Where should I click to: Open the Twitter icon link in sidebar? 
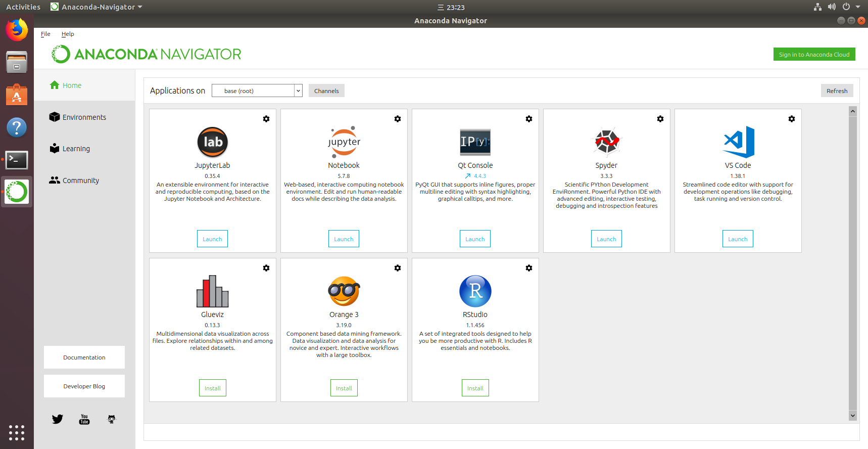tap(58, 419)
